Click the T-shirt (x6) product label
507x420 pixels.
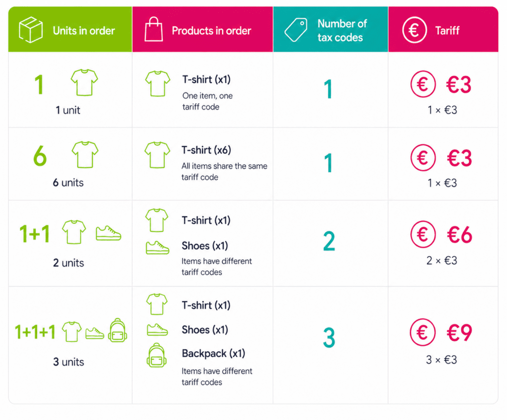(x=206, y=150)
